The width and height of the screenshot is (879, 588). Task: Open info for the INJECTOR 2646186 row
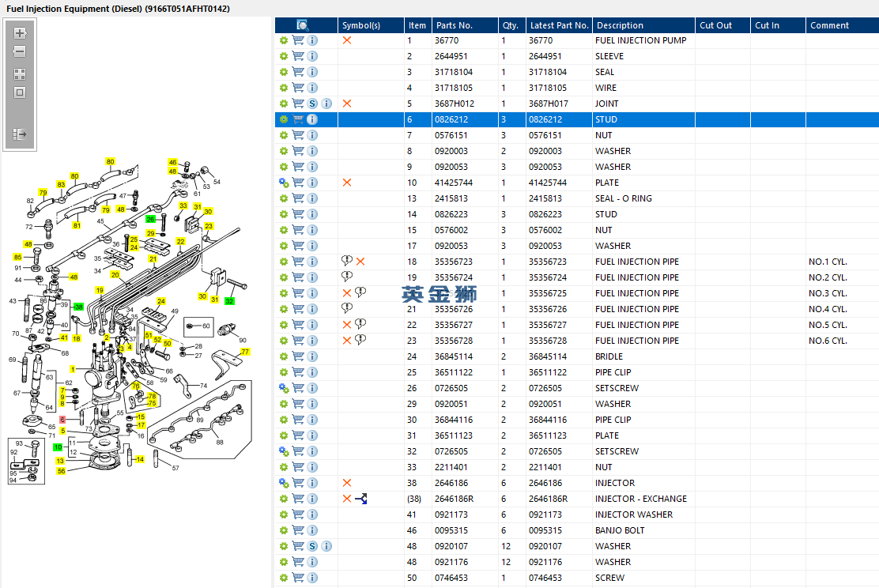pyautogui.click(x=312, y=483)
